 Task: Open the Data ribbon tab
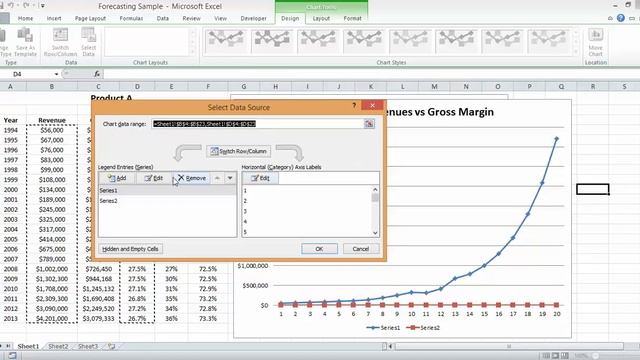coord(162,18)
